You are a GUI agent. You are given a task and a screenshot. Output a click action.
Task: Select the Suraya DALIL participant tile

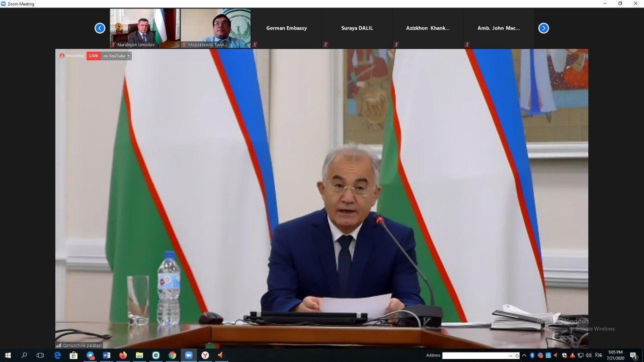tap(357, 28)
